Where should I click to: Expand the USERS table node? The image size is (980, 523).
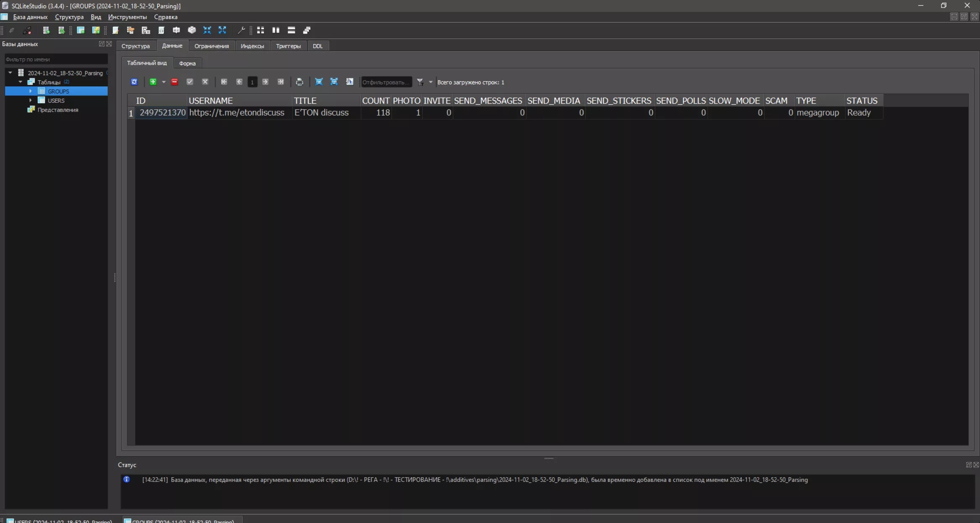pyautogui.click(x=30, y=100)
